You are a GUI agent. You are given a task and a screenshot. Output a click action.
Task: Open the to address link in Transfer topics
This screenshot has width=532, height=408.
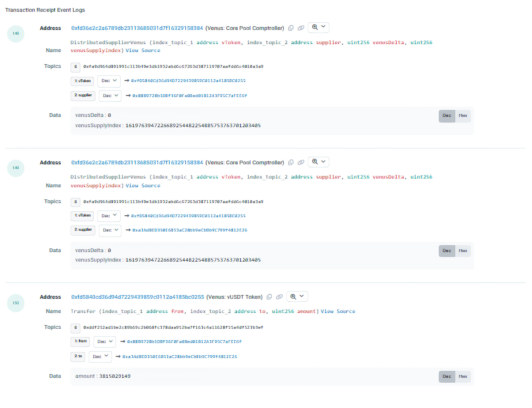pyautogui.click(x=180, y=356)
